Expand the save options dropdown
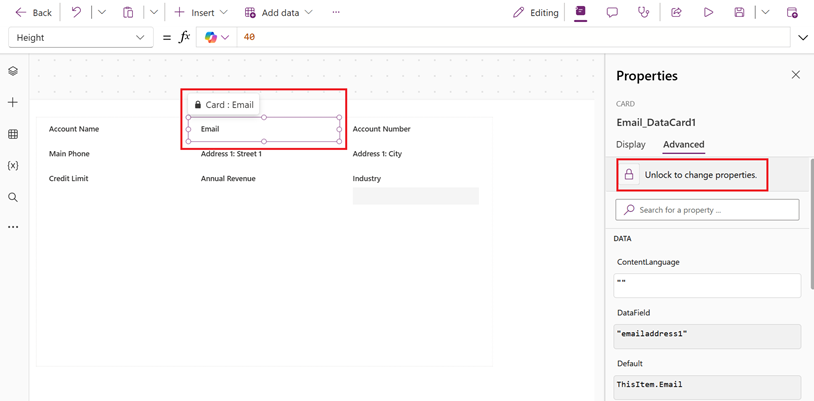 tap(765, 12)
